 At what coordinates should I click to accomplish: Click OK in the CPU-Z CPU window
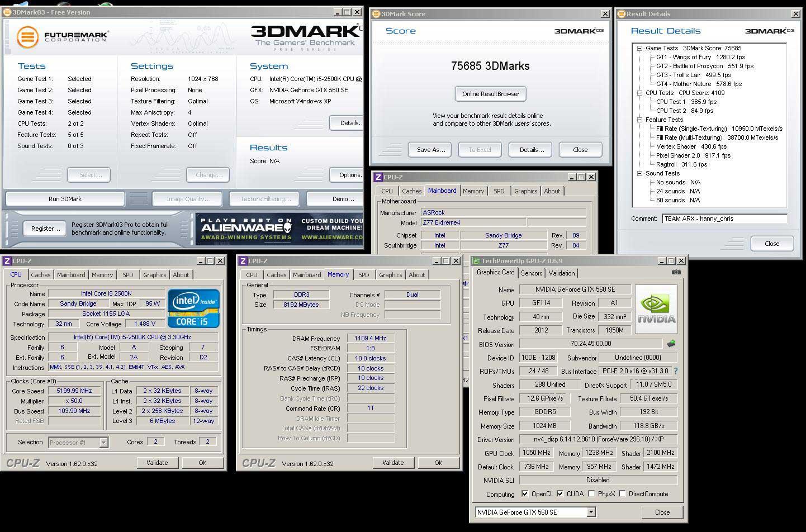click(202, 463)
